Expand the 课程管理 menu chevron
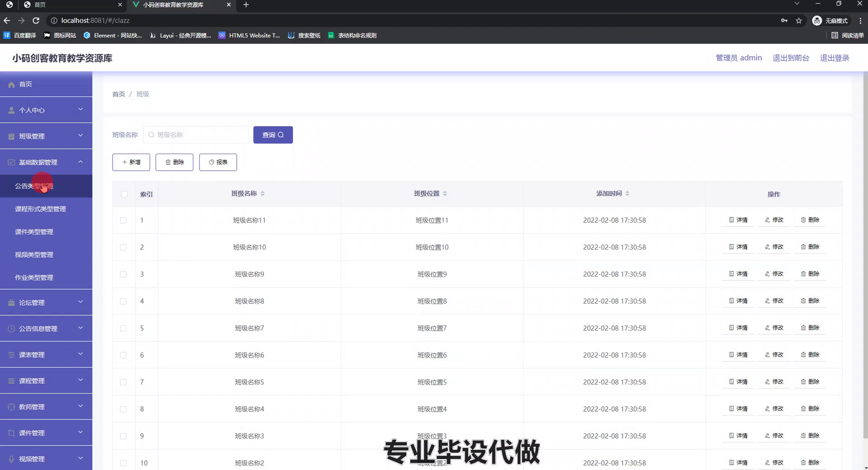The image size is (868, 470). click(x=80, y=380)
